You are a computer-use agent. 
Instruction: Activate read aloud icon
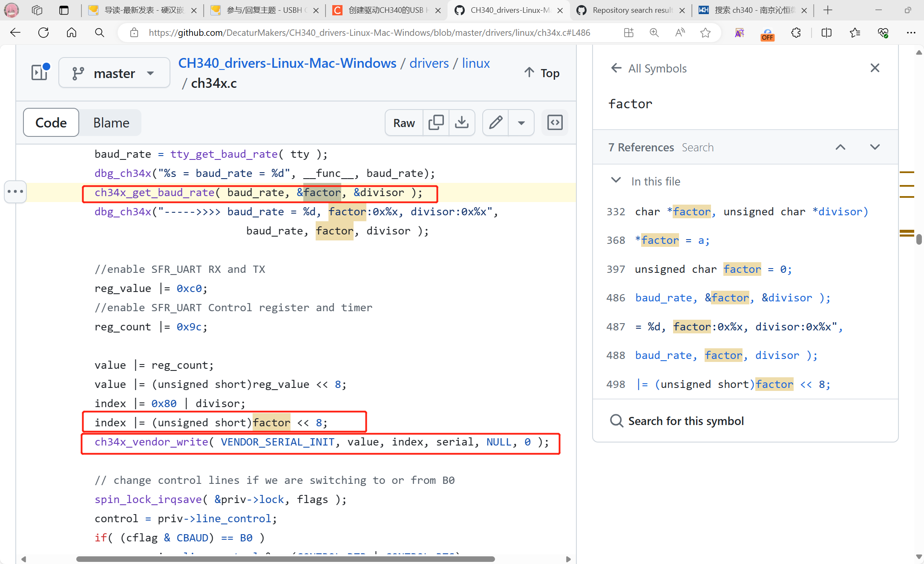[x=680, y=33]
